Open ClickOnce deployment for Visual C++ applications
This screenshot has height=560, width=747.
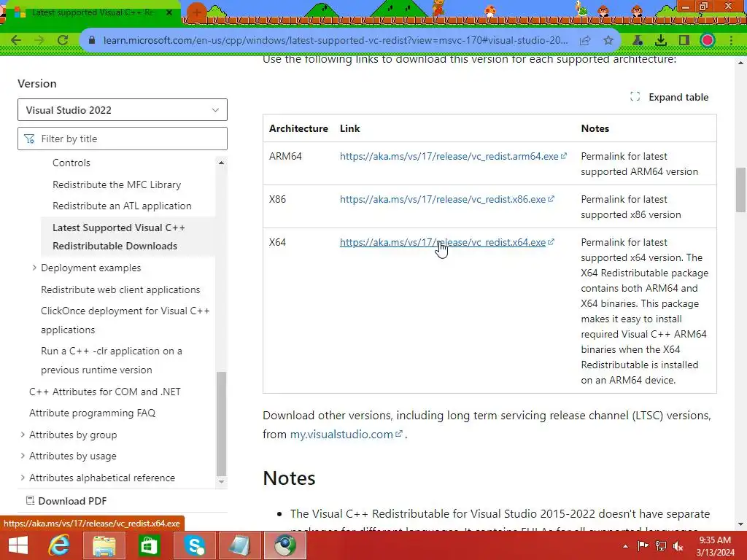125,320
